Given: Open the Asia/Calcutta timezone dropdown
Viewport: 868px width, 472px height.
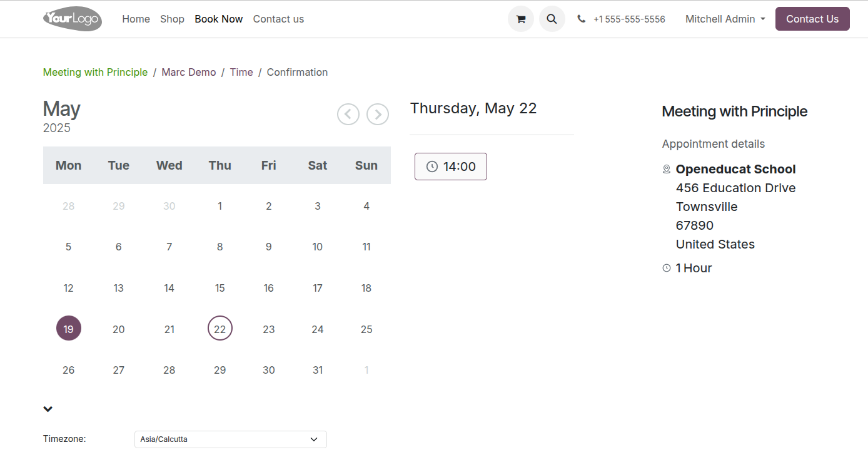Looking at the screenshot, I should (x=230, y=439).
